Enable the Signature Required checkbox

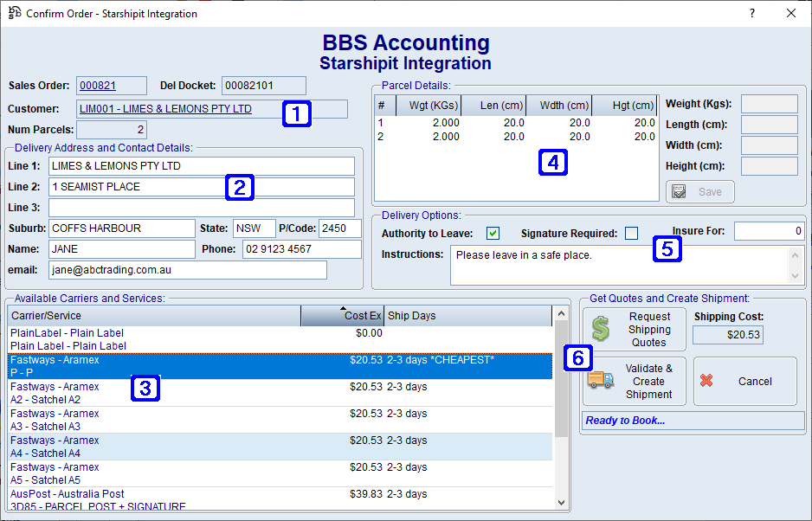[631, 233]
